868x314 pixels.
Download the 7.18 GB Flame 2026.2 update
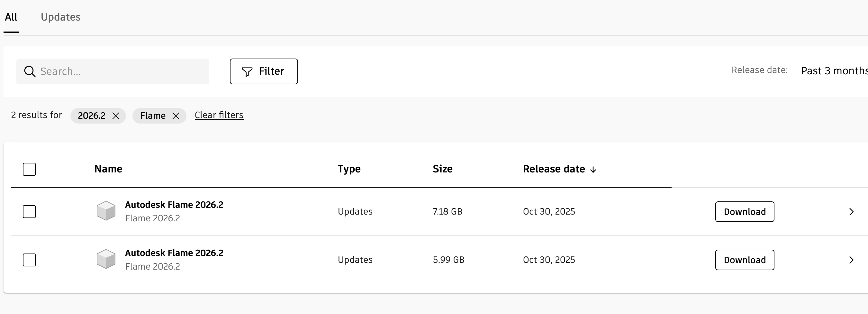(744, 212)
